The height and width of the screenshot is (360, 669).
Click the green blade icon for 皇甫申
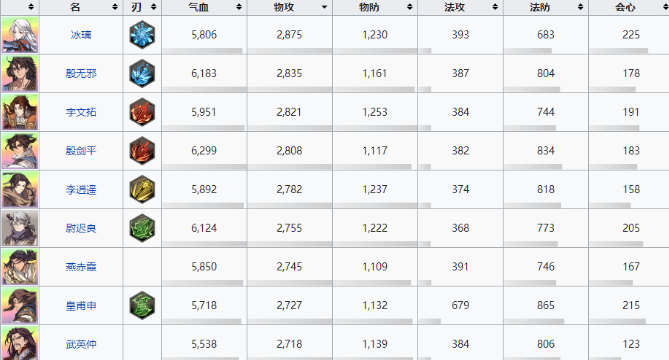pyautogui.click(x=142, y=305)
